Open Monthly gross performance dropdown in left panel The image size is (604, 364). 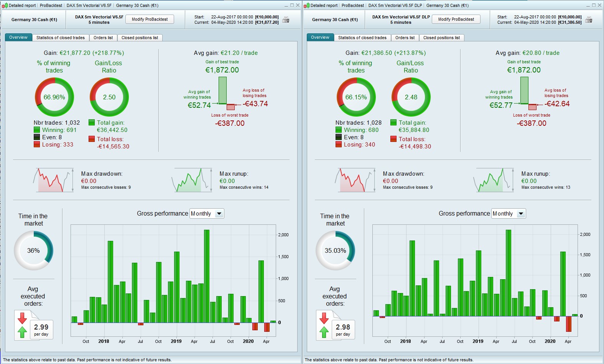pyautogui.click(x=207, y=214)
